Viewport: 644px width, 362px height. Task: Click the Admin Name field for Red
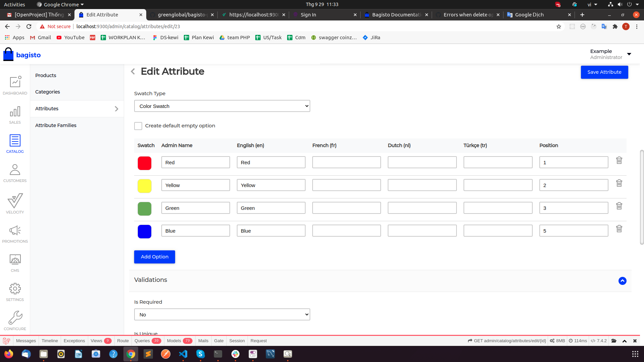tap(196, 163)
